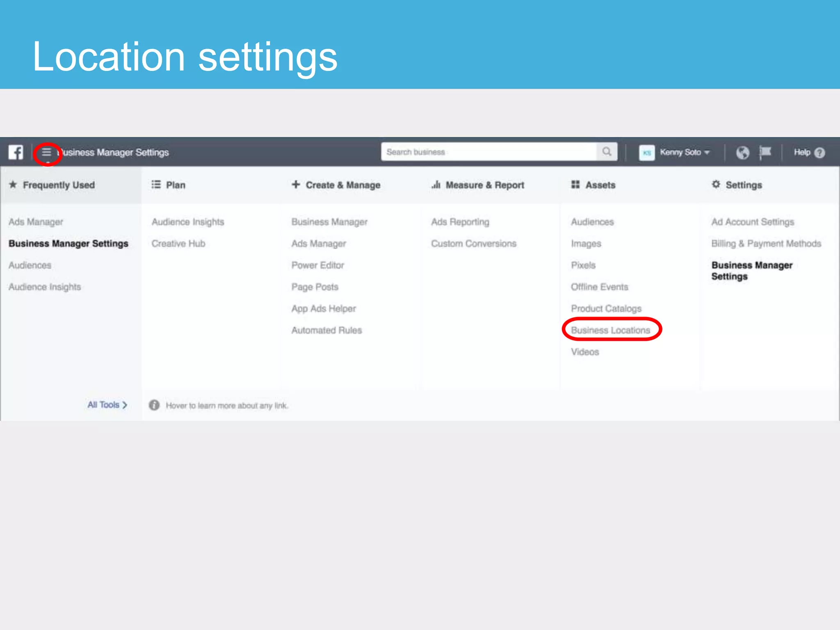Open Billing & Payment Methods
Screen dimensions: 840x630
pos(766,244)
